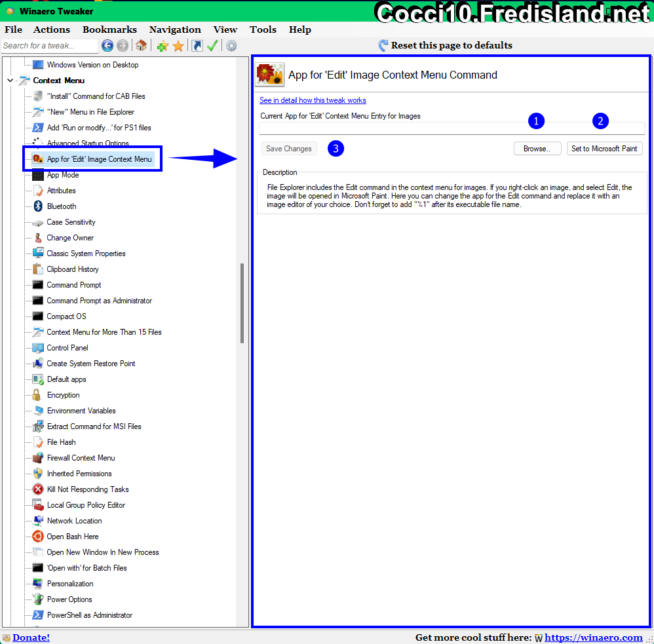The image size is (654, 644).
Task: Open Bookmarks star icon in toolbar
Action: coord(178,46)
